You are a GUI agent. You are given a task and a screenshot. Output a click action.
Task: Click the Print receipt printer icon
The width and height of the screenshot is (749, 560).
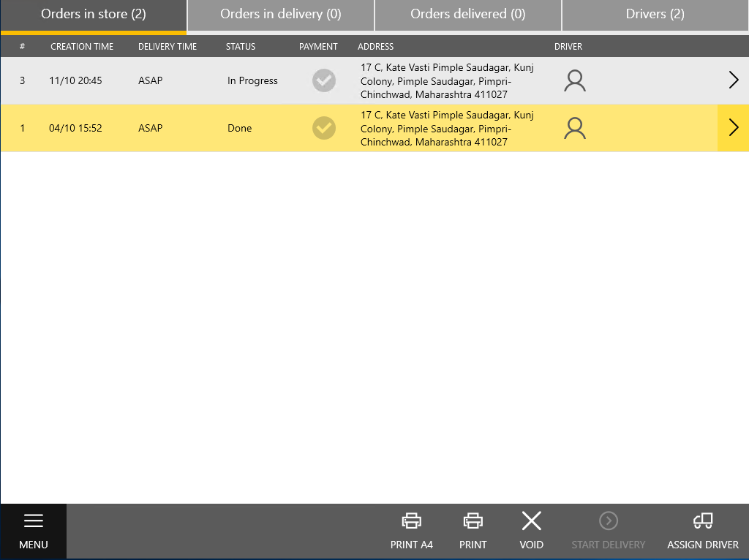tap(473, 521)
